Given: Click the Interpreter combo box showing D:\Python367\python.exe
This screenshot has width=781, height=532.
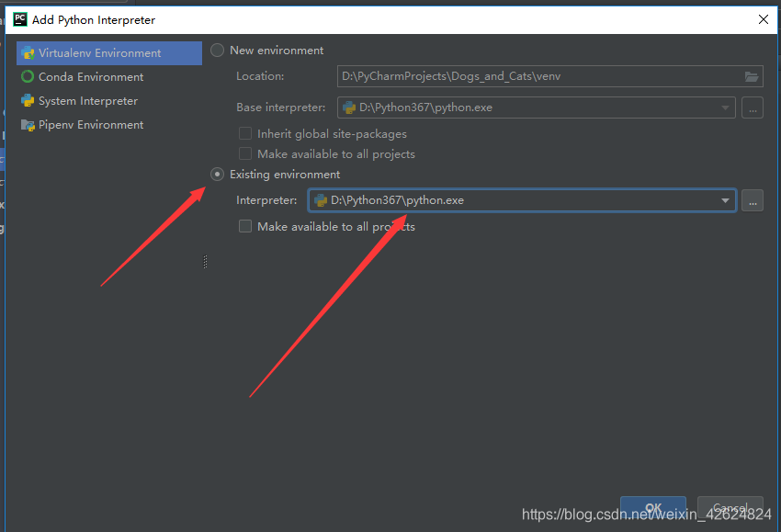Looking at the screenshot, I should pyautogui.click(x=522, y=200).
